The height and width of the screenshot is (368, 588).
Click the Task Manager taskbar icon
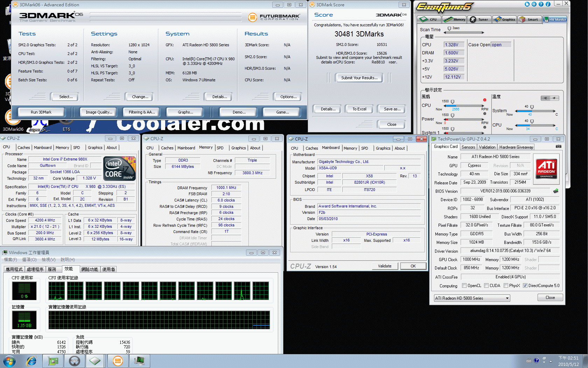[140, 361]
